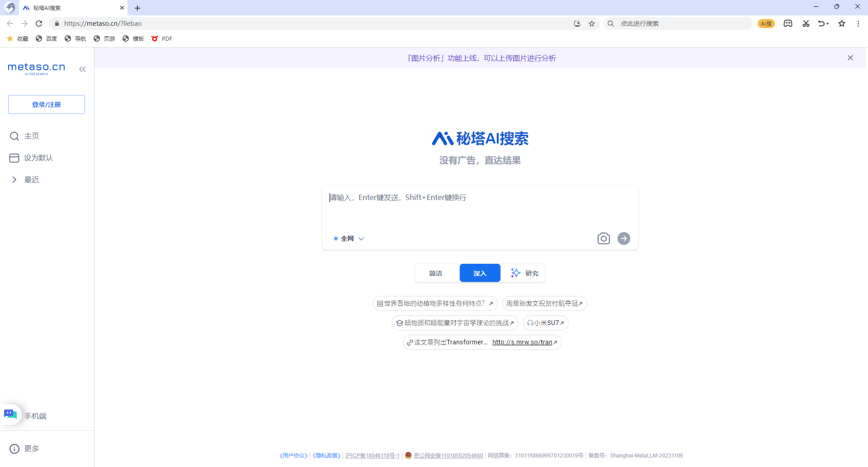Open the camera image upload icon
Image resolution: width=868 pixels, height=467 pixels.
(604, 238)
